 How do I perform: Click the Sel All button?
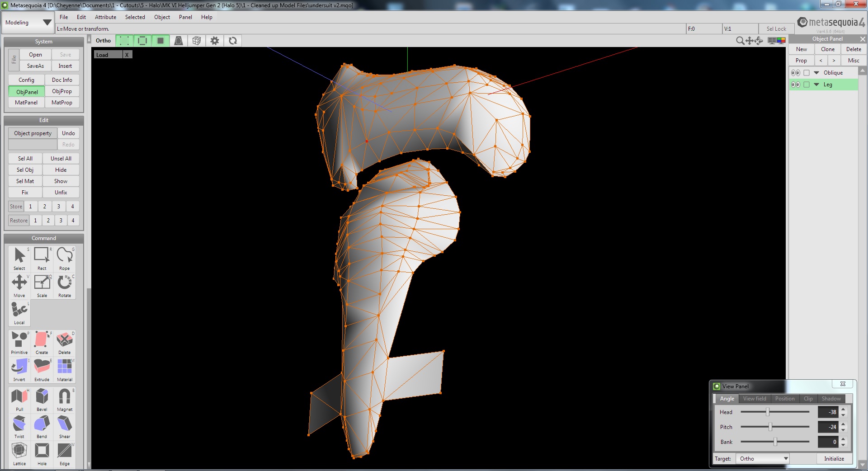[25, 159]
